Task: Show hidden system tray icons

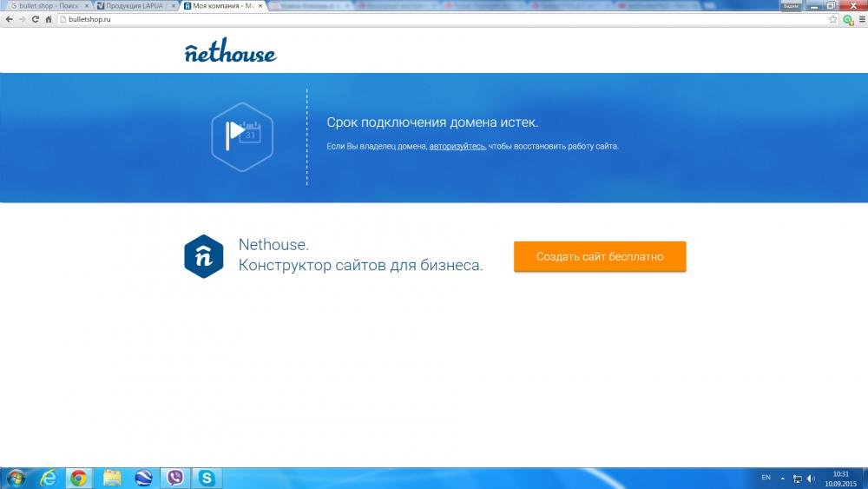Action: point(782,478)
